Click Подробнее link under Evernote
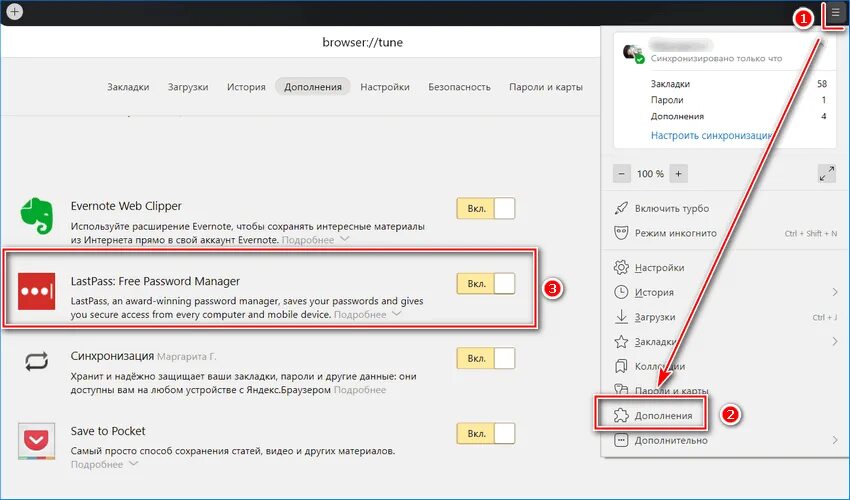Viewport: 850px width, 500px height. 308,240
